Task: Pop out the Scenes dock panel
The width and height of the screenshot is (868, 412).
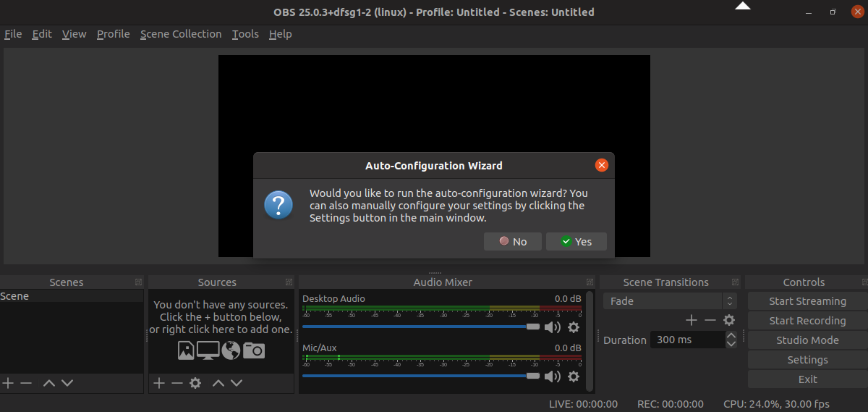Action: [138, 282]
